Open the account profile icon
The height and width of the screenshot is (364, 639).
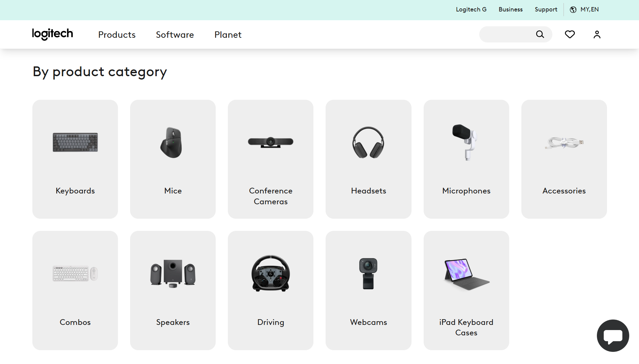596,34
